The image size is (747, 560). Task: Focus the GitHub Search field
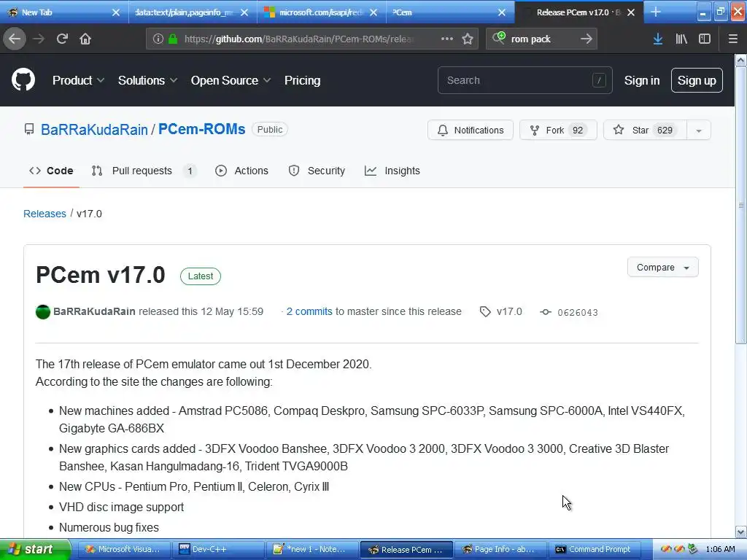tap(525, 80)
